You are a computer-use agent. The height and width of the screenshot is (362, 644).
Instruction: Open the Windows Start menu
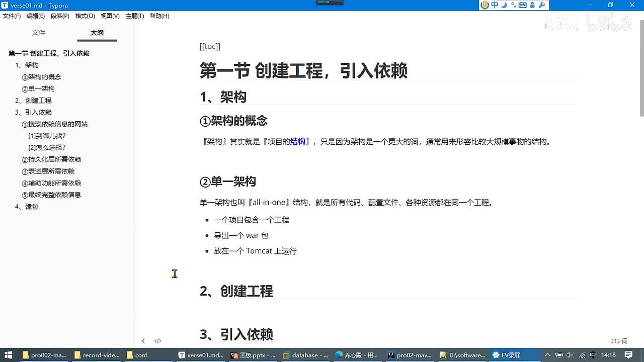(x=9, y=355)
